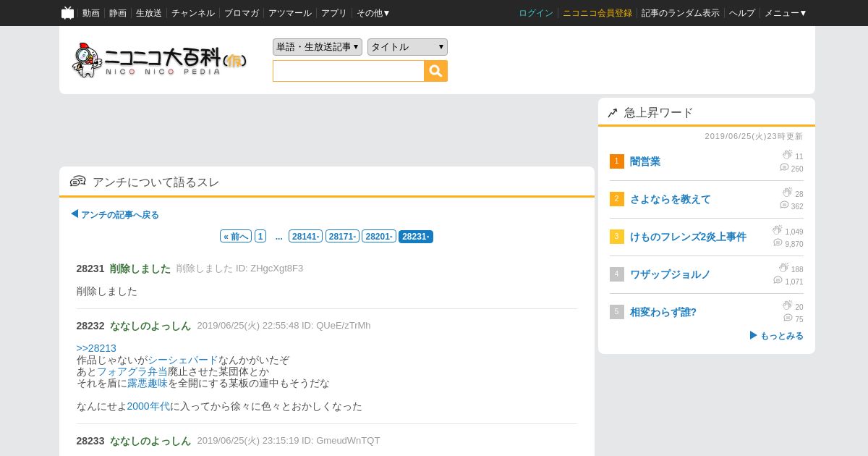Click the rank 3 yellow badge
This screenshot has height=456, width=868.
pyautogui.click(x=617, y=237)
